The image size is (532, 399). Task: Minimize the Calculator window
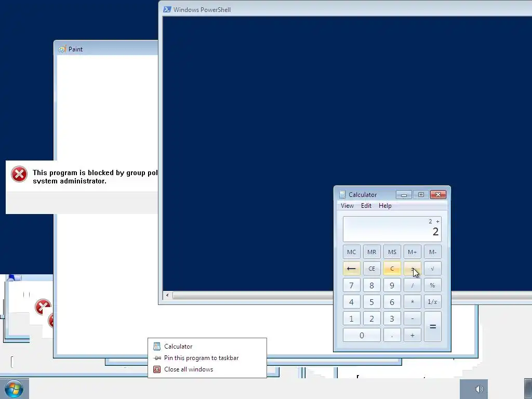404,194
